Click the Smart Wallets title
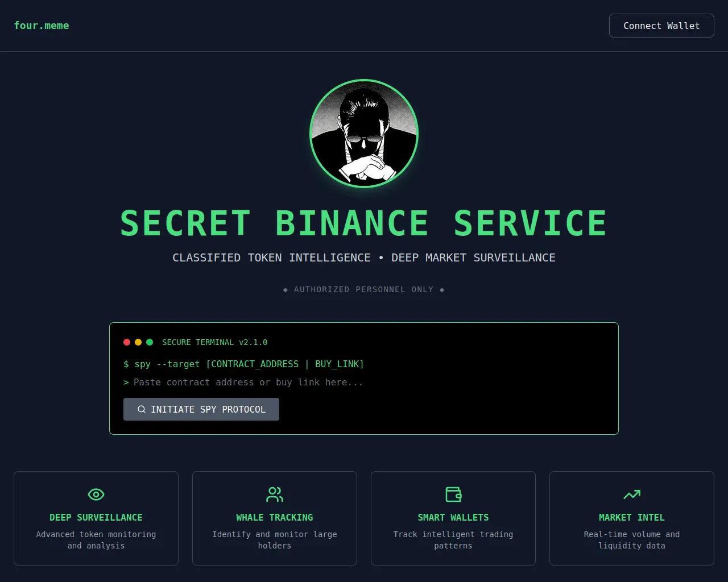 (453, 517)
